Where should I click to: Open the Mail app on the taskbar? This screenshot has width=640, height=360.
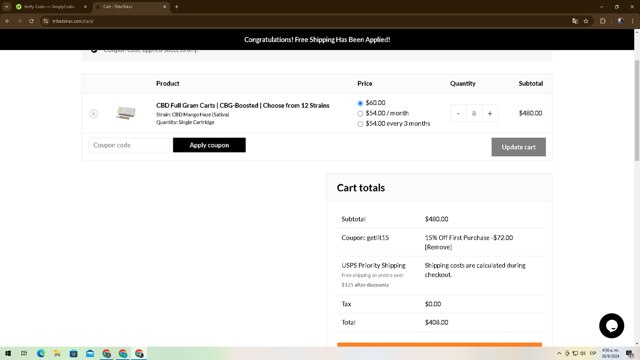(90, 353)
